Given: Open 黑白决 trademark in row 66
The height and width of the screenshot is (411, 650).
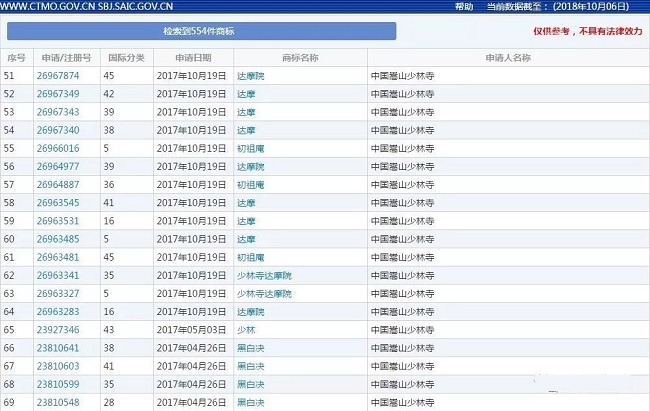Looking at the screenshot, I should [x=250, y=348].
